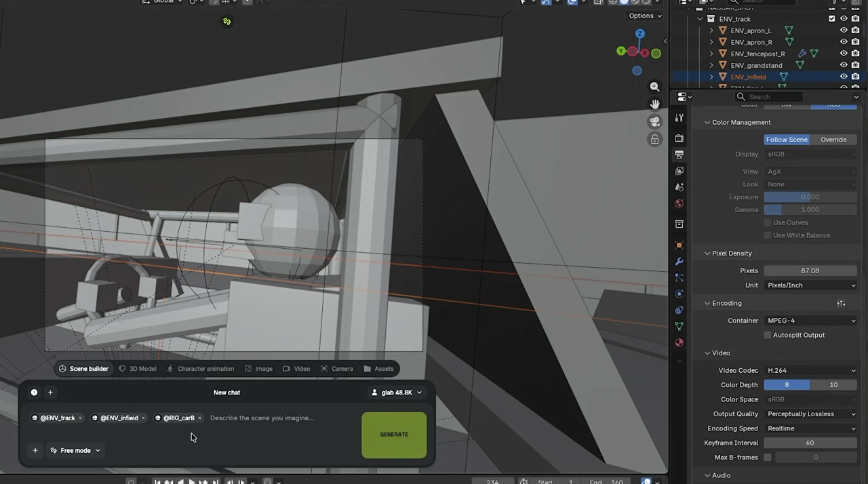Open the Output properties tab icon

point(679,155)
